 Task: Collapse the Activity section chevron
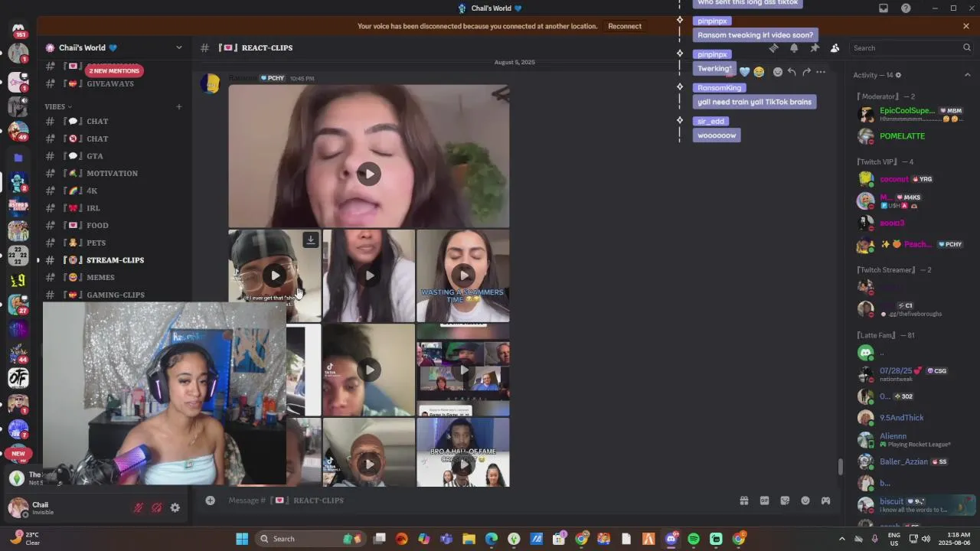(x=967, y=75)
